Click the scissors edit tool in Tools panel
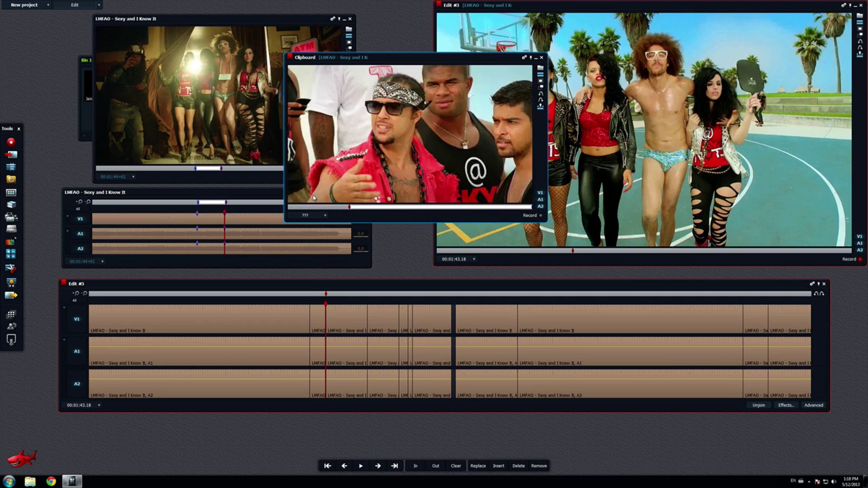The width and height of the screenshot is (868, 488). [x=11, y=268]
